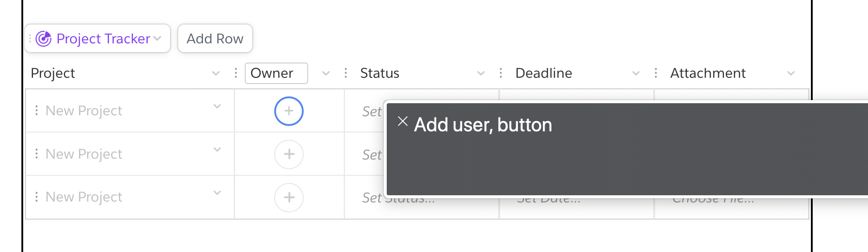Screen dimensions: 868x252
Task: Open the Status column chevron menu
Action: coord(481,73)
